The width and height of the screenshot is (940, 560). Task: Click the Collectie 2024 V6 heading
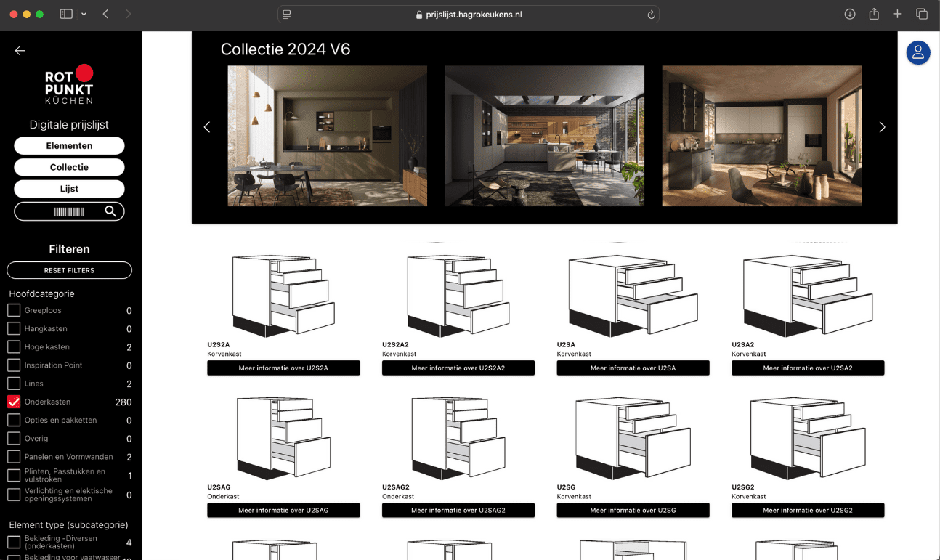tap(285, 49)
